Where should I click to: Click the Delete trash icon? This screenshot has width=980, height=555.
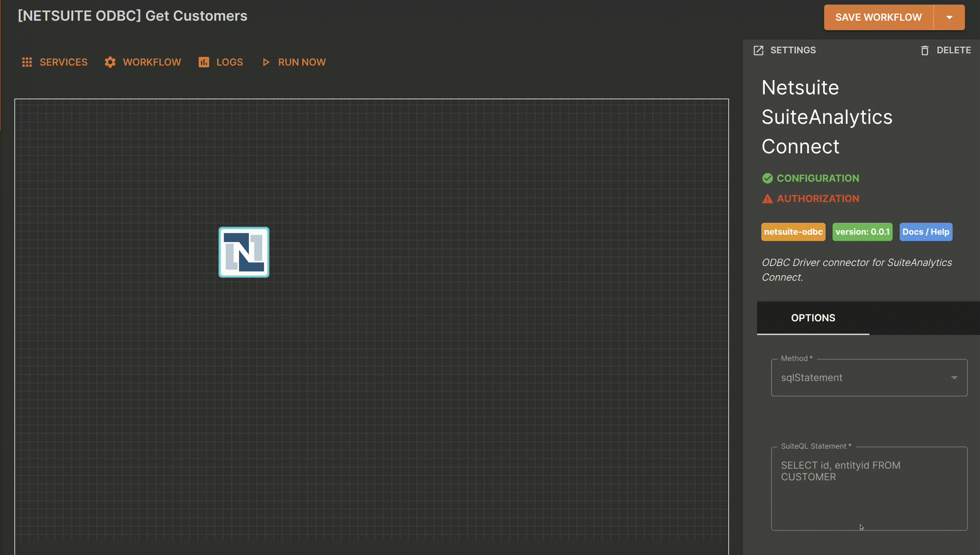pos(925,50)
